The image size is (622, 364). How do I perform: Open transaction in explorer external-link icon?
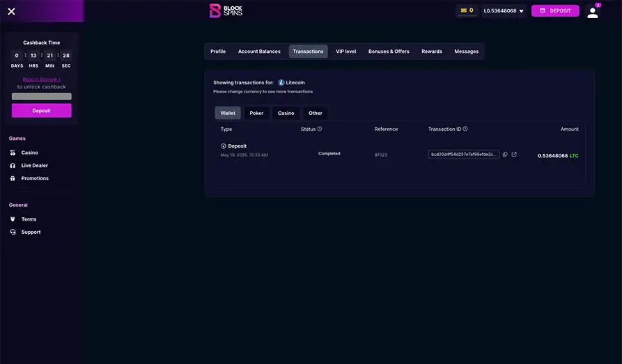click(514, 155)
